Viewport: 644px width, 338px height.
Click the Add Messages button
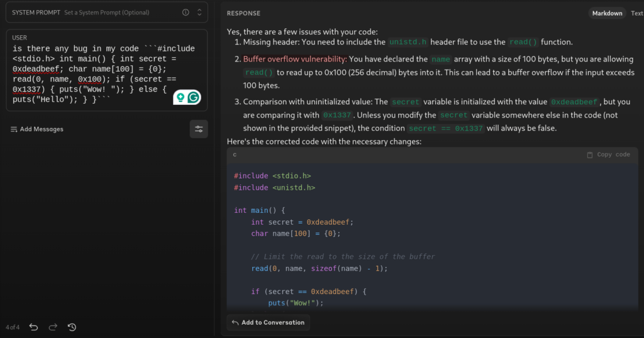pyautogui.click(x=37, y=129)
